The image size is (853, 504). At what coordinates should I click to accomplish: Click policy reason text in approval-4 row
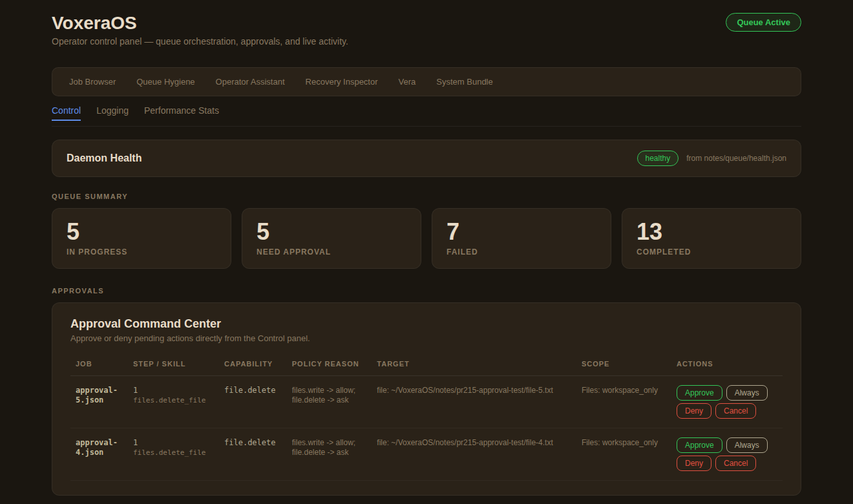point(324,447)
